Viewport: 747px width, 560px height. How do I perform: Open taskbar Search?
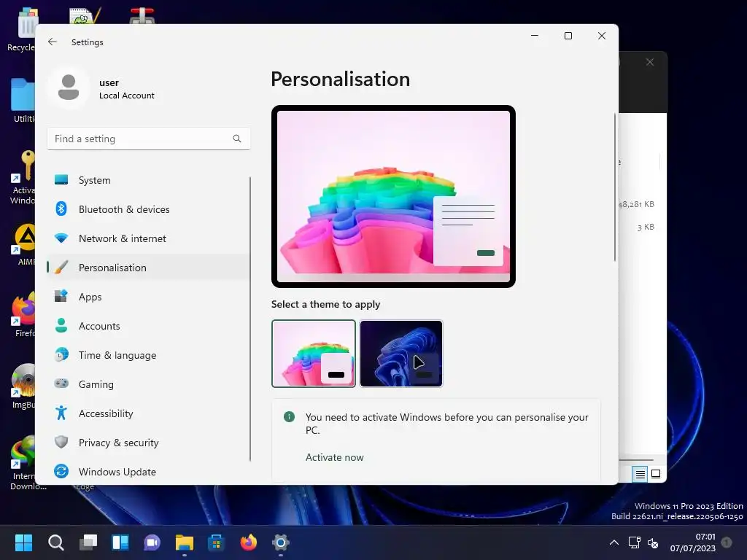[x=56, y=542]
